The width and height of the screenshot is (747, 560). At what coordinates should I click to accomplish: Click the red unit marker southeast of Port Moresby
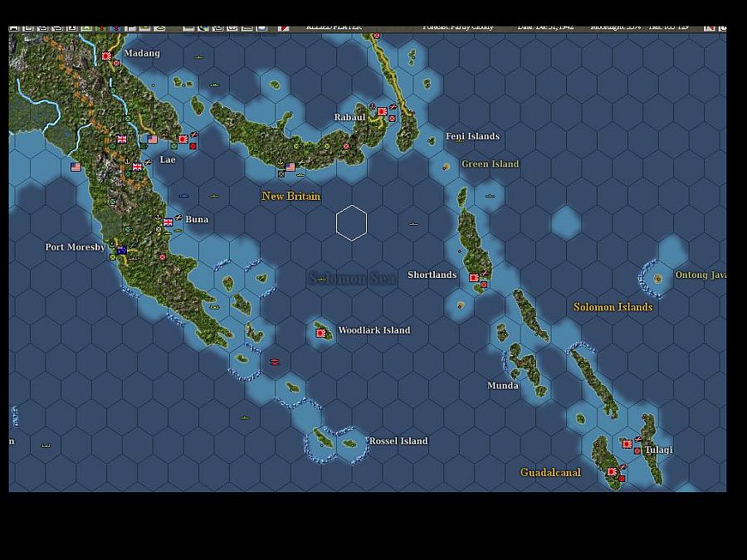[x=163, y=257]
